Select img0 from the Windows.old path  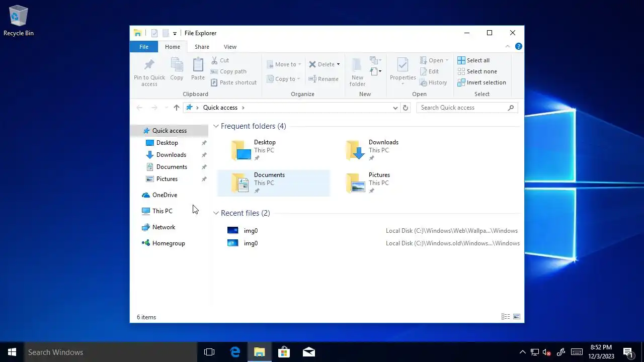pyautogui.click(x=372, y=243)
